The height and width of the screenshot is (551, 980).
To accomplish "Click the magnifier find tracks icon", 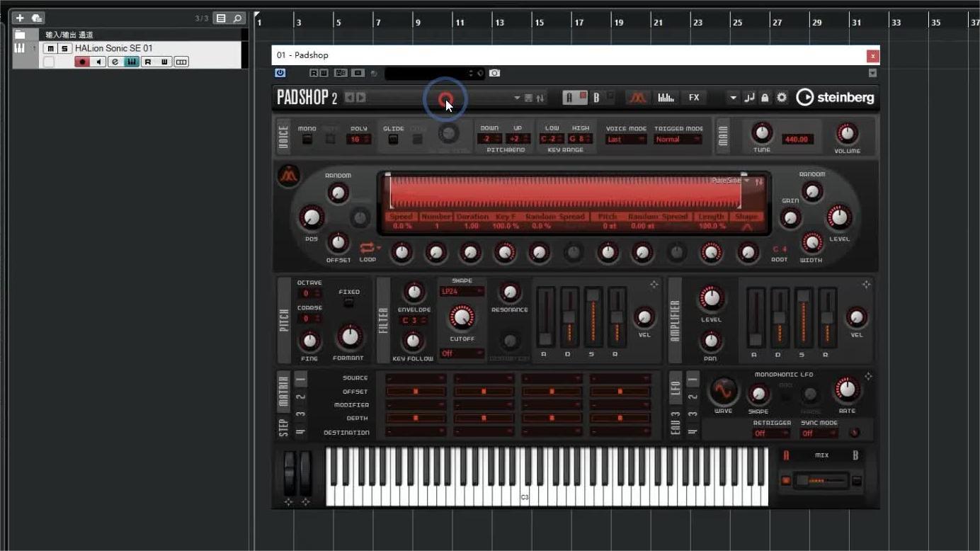I will pos(238,18).
